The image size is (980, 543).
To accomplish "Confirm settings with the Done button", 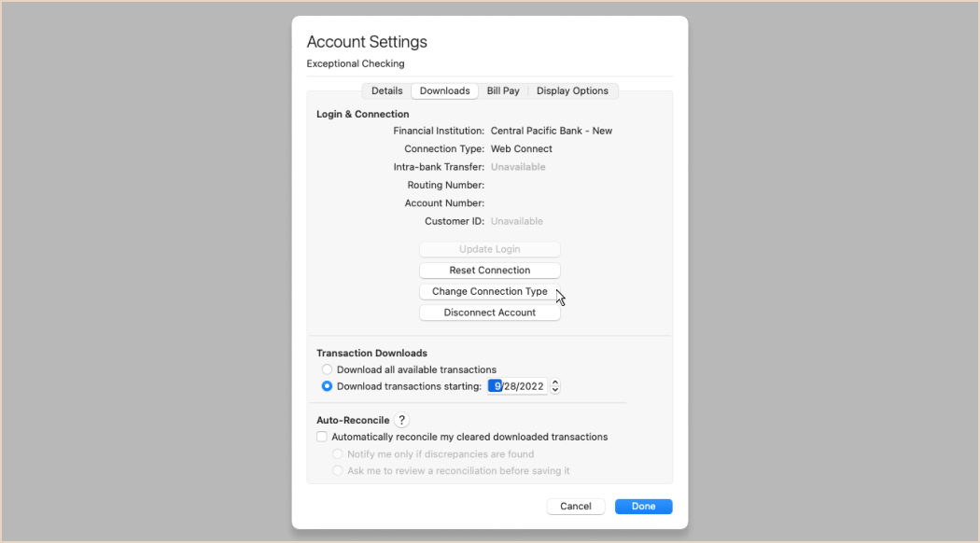I will point(644,506).
